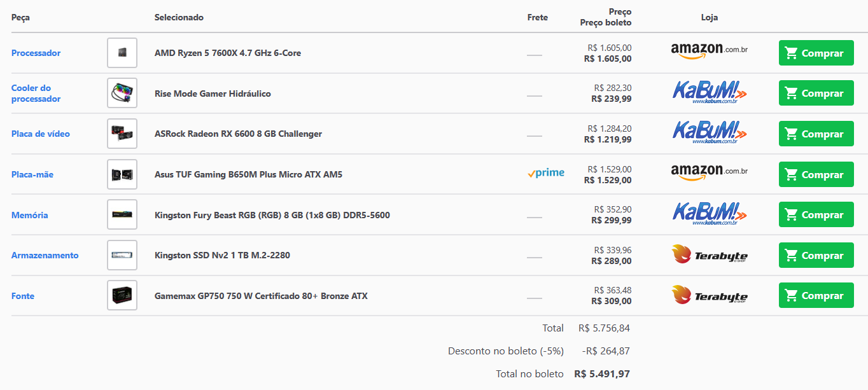The image size is (868, 390).
Task: Click the R$ 363,48 power supply price
Action: point(613,290)
